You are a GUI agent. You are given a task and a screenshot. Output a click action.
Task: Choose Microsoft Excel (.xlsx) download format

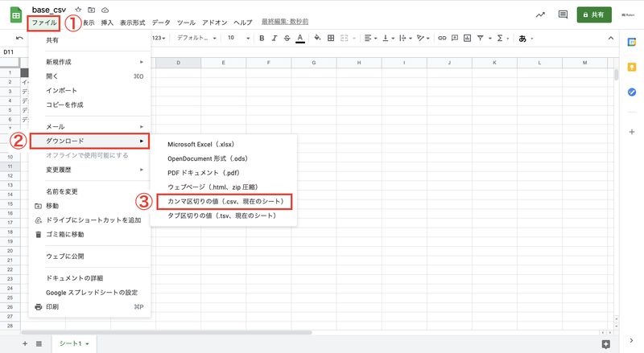[x=200, y=145]
